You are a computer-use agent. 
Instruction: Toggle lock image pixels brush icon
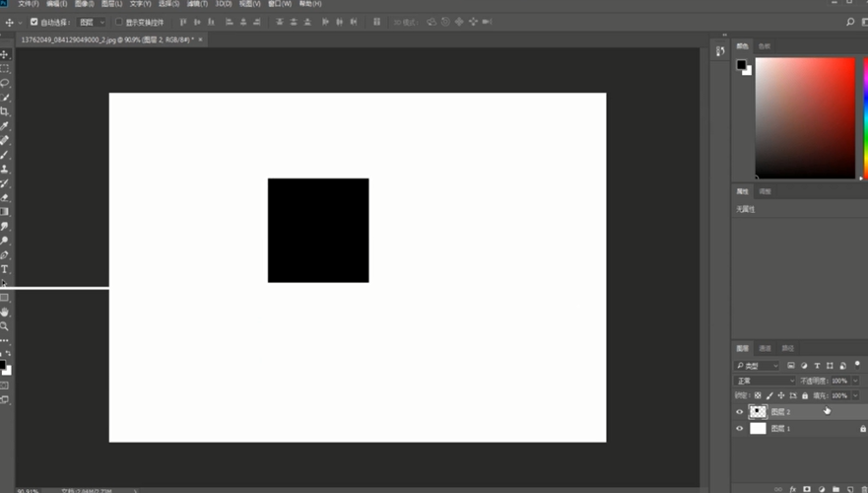[x=769, y=395]
